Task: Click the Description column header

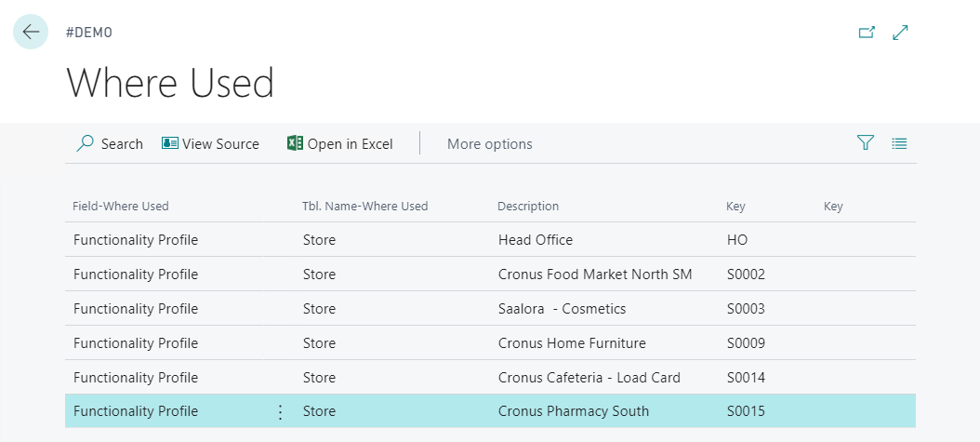Action: 528,206
